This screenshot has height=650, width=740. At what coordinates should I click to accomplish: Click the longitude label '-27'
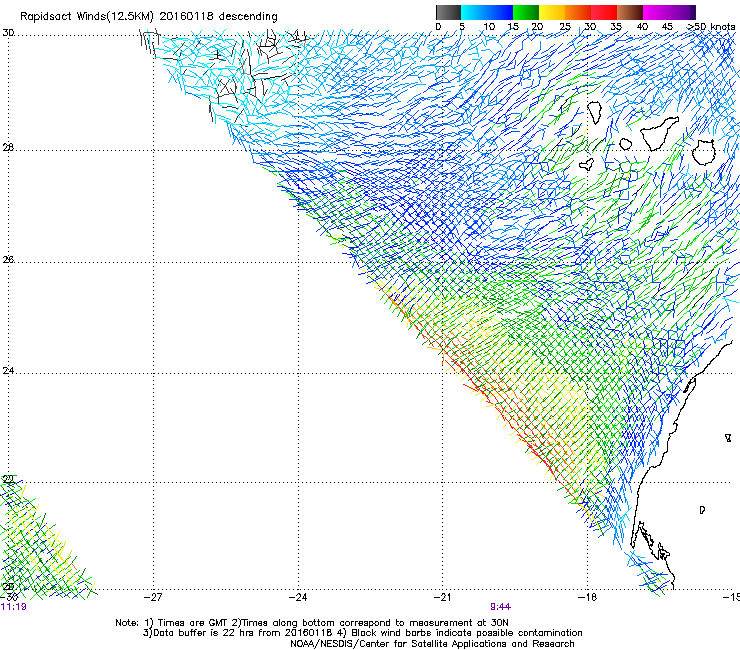tap(152, 597)
